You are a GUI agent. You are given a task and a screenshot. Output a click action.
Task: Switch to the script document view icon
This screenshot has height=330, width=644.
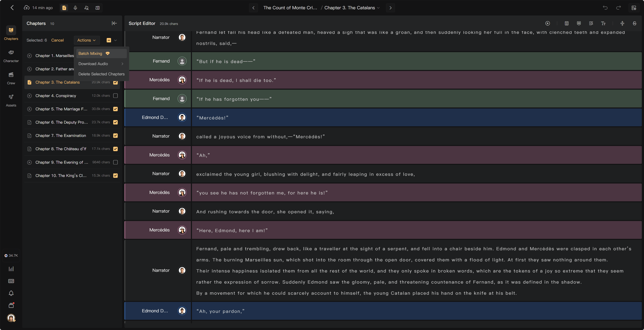pos(64,8)
